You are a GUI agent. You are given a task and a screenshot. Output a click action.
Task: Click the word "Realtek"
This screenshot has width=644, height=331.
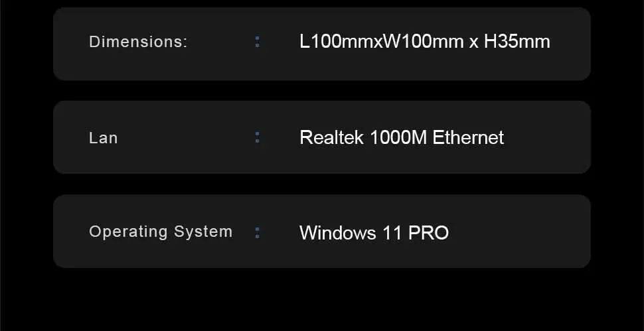[331, 137]
